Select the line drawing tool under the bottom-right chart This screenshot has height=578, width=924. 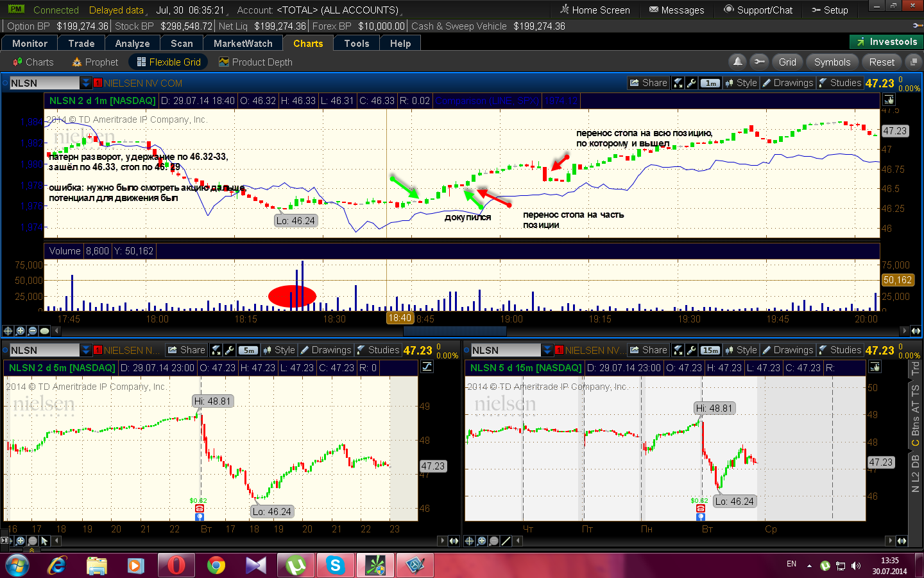tap(506, 541)
